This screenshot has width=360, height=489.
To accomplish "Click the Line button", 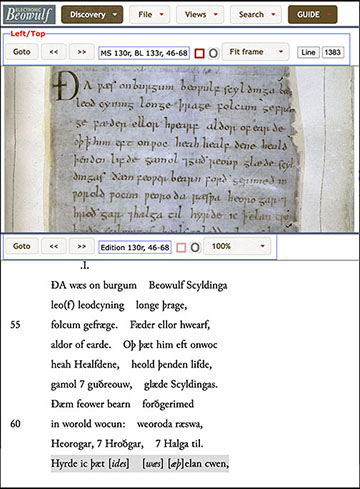I will point(308,52).
